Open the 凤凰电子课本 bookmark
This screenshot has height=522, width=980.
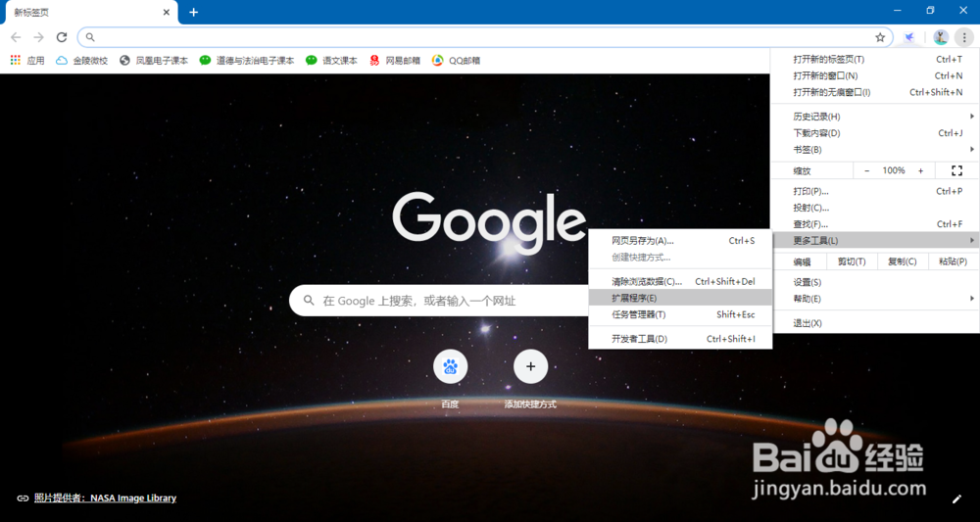click(154, 61)
